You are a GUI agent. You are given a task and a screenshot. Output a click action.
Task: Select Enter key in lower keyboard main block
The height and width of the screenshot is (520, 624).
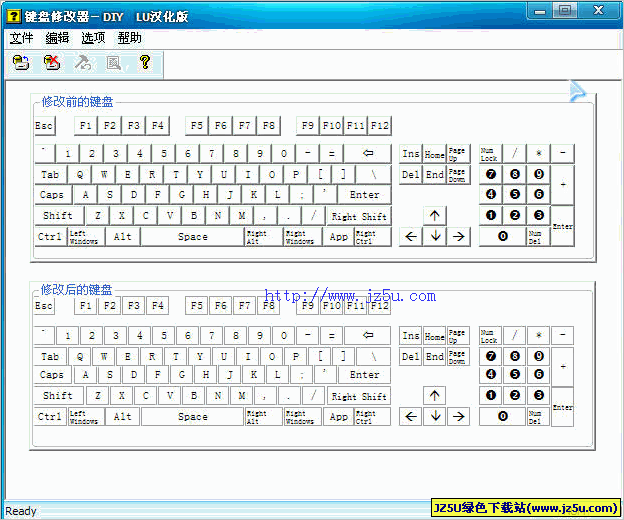point(364,375)
